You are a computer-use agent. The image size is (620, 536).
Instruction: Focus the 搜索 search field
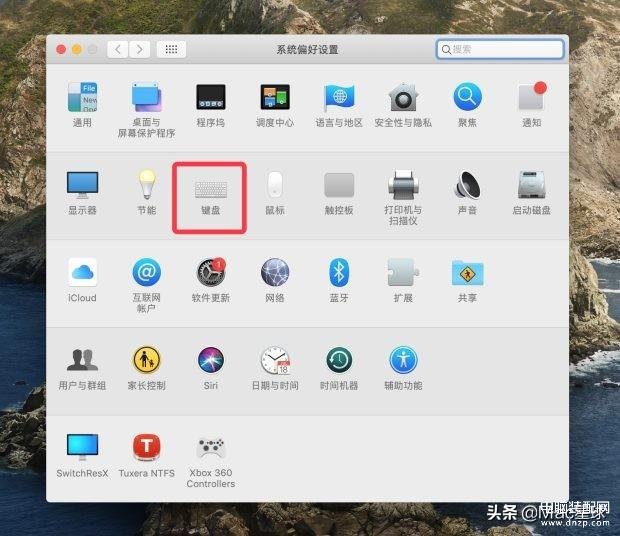[x=500, y=49]
